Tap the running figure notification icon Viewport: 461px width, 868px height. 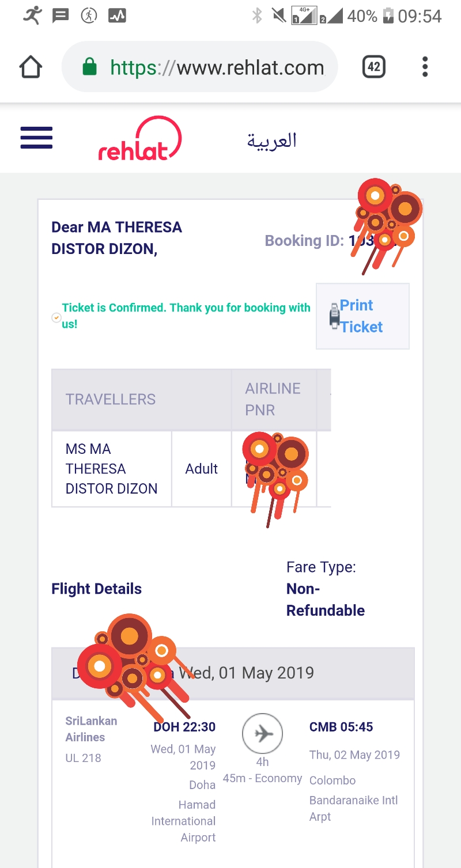point(32,16)
